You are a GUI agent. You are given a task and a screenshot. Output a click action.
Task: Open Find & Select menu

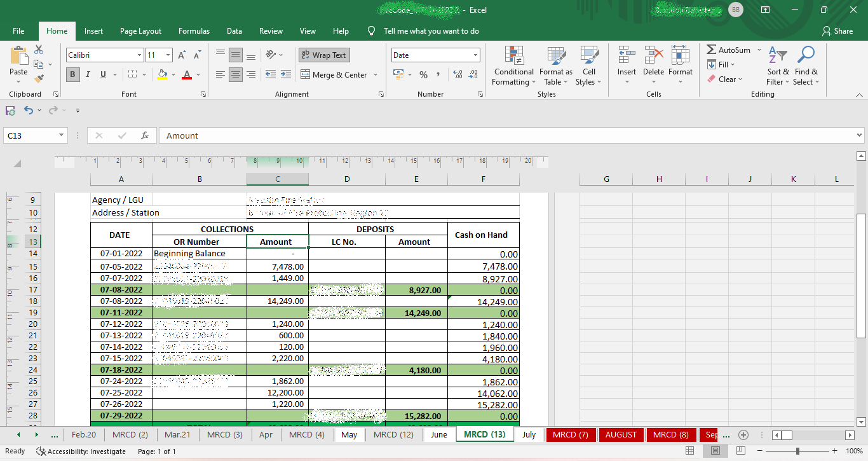point(806,66)
